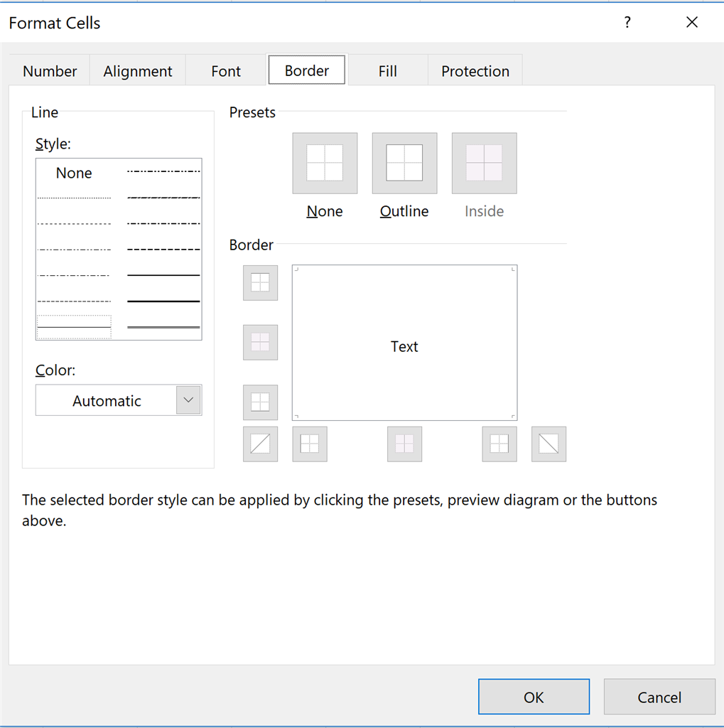
Task: Add diagonal down border line
Action: 549,444
